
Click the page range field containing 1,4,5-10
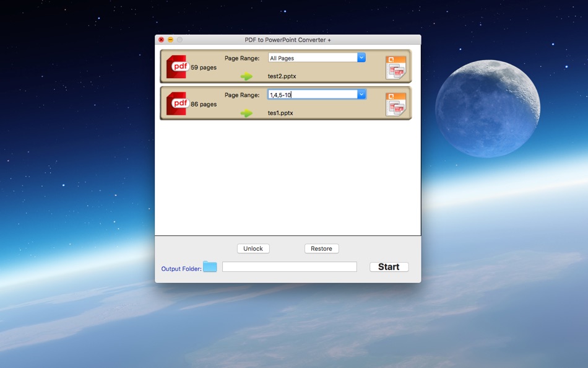pos(311,95)
